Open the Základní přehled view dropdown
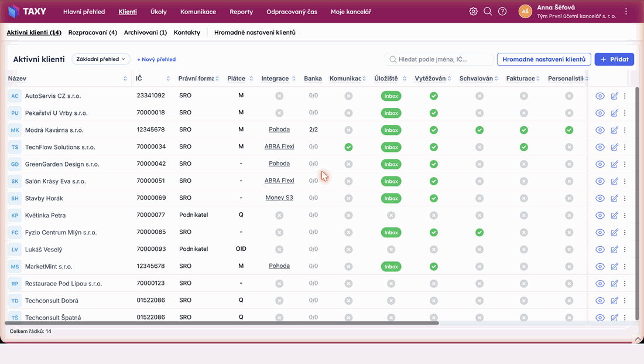Screen dimensions: 644x364 [x=101, y=59]
